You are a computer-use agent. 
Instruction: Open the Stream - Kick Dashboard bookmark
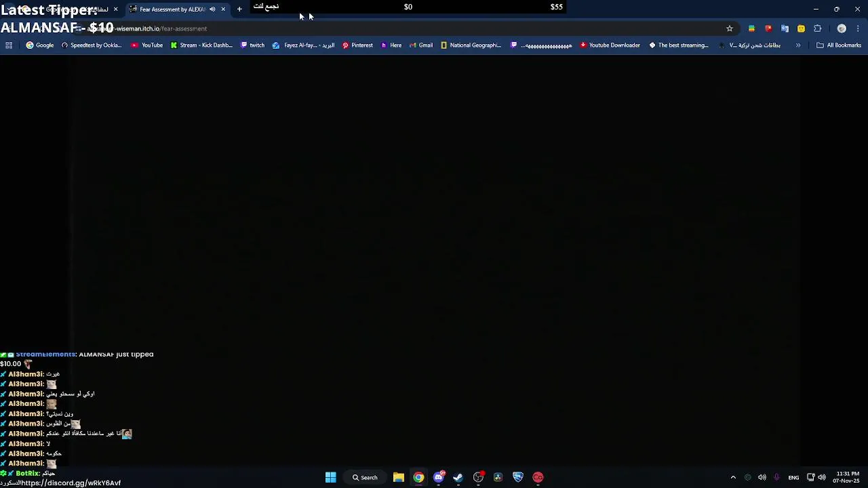pos(201,45)
